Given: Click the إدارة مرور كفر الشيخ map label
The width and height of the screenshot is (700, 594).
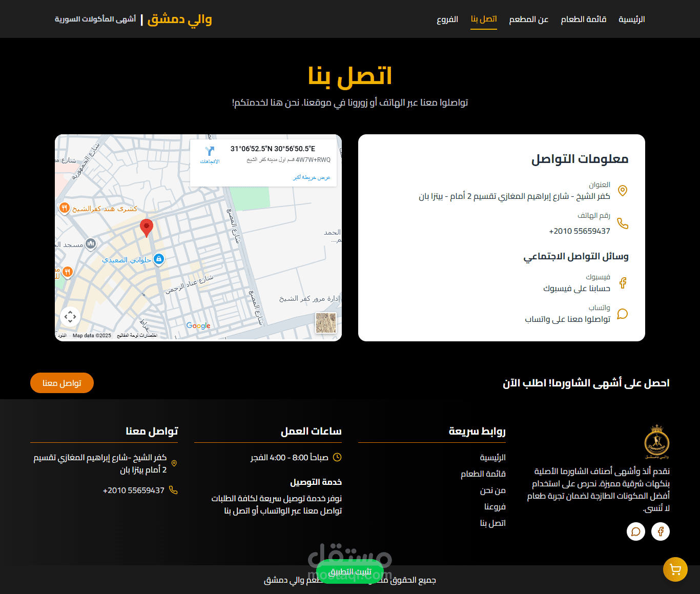Looking at the screenshot, I should tap(310, 298).
